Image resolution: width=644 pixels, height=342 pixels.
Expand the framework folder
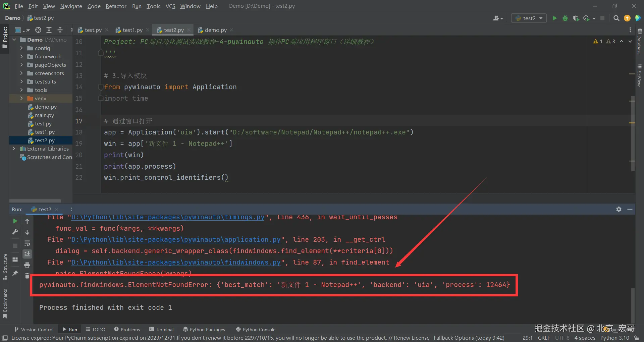21,56
